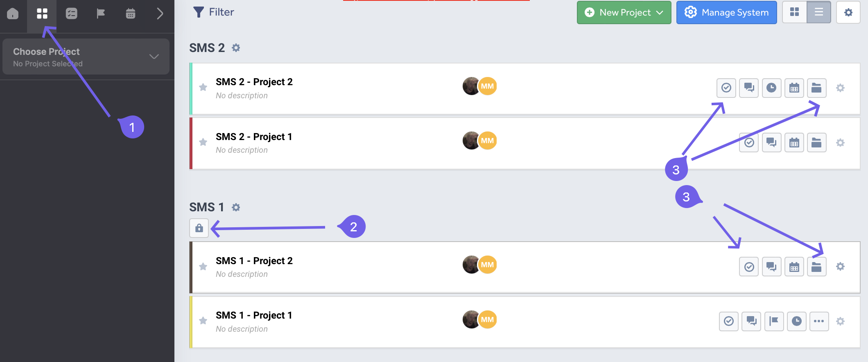The image size is (868, 362).
Task: Switch to grid view layout
Action: (794, 12)
